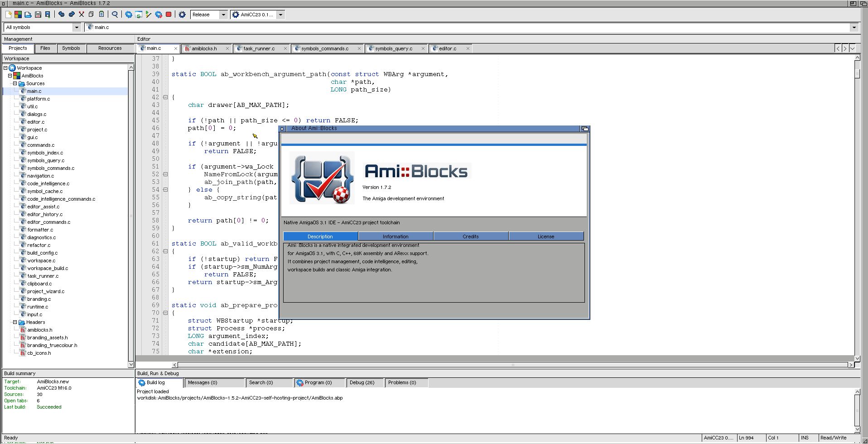Image resolution: width=868 pixels, height=444 pixels.
Task: Collapse the AmiBlocks project node
Action: point(10,76)
